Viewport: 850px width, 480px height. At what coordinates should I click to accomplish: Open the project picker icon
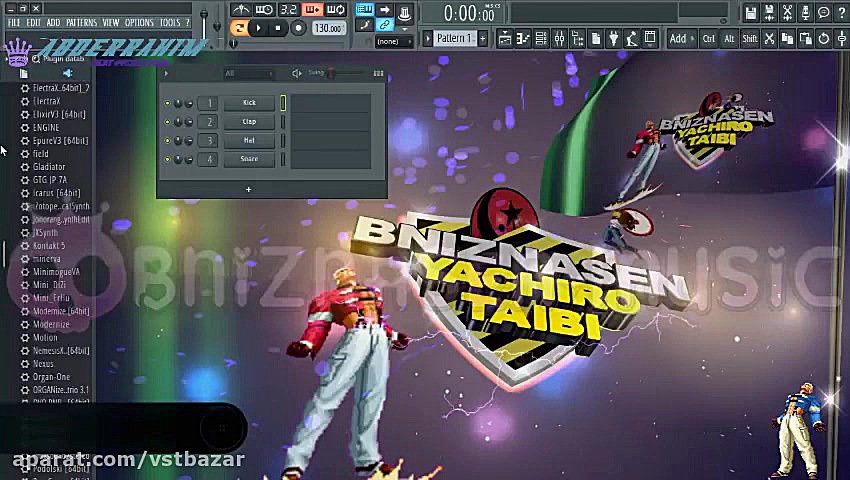[x=577, y=39]
